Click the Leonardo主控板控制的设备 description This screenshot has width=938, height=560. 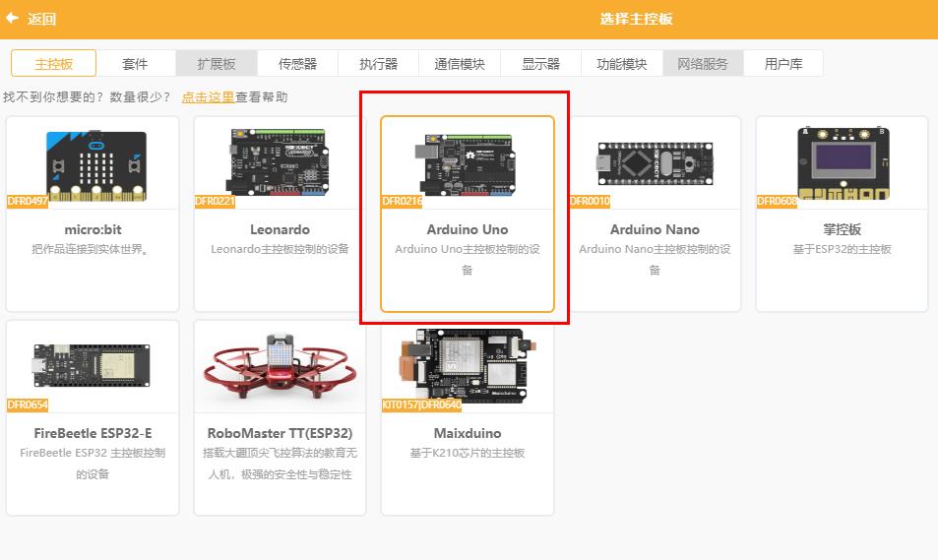[280, 249]
